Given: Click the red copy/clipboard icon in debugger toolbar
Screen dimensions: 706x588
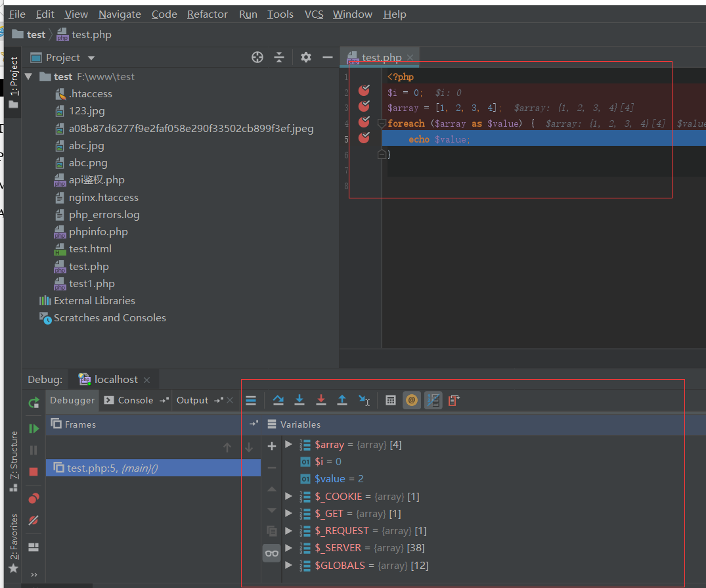Looking at the screenshot, I should (x=454, y=400).
